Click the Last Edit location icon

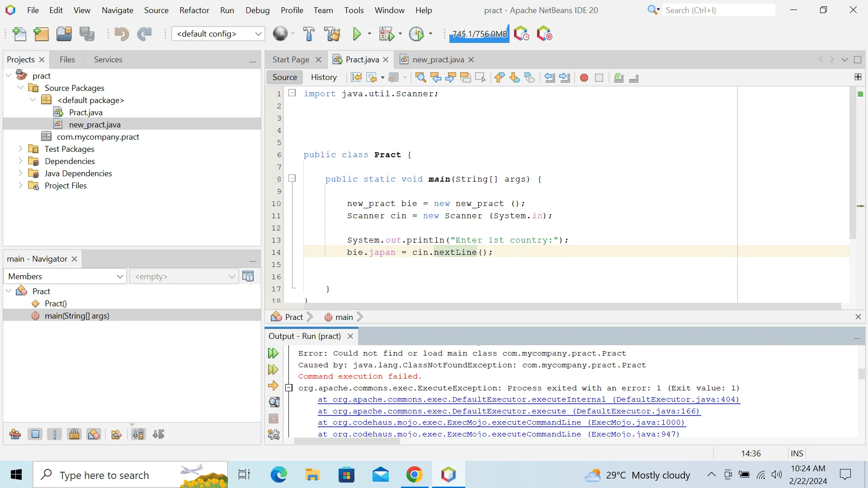pyautogui.click(x=356, y=78)
